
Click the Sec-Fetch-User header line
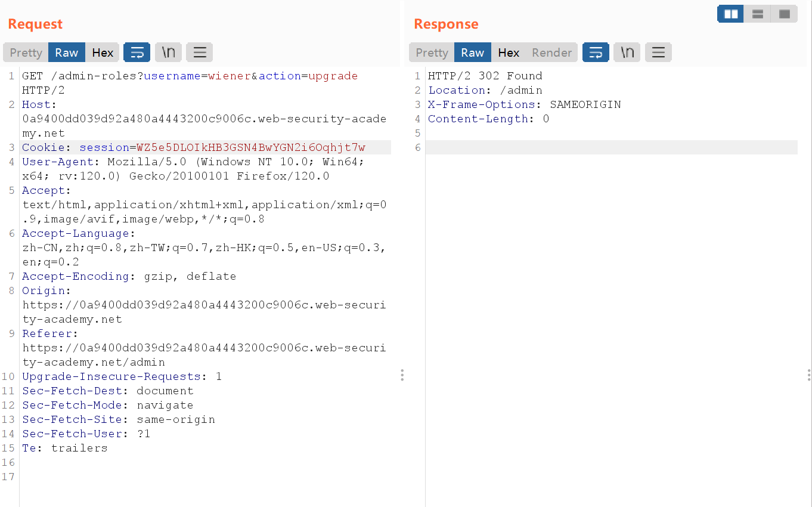pyautogui.click(x=86, y=434)
